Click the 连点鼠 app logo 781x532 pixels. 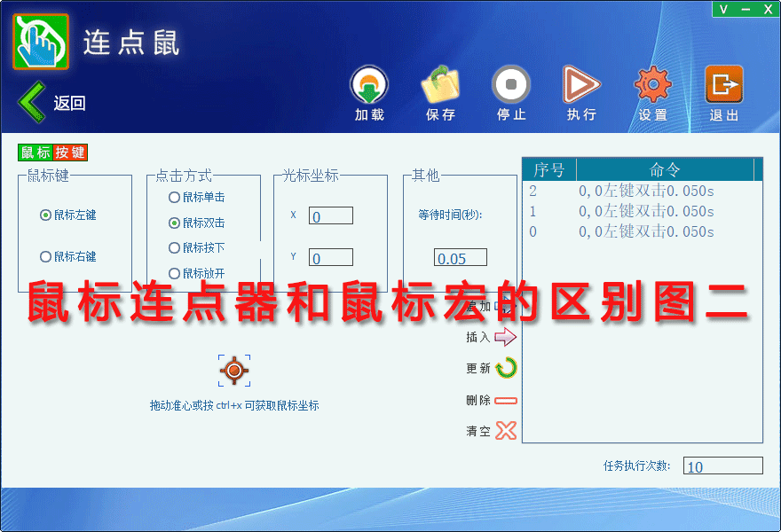point(41,42)
